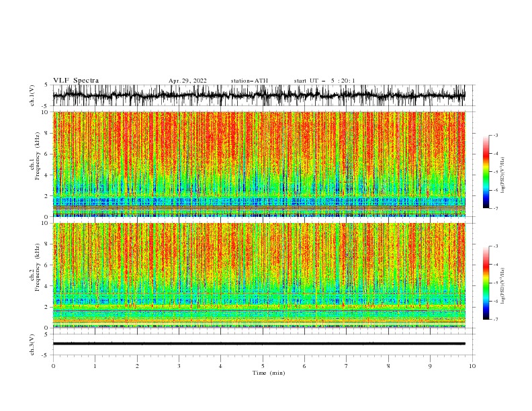
Task: Click the "-5" voltage tick of ch.3 waveform
Action: pos(46,355)
